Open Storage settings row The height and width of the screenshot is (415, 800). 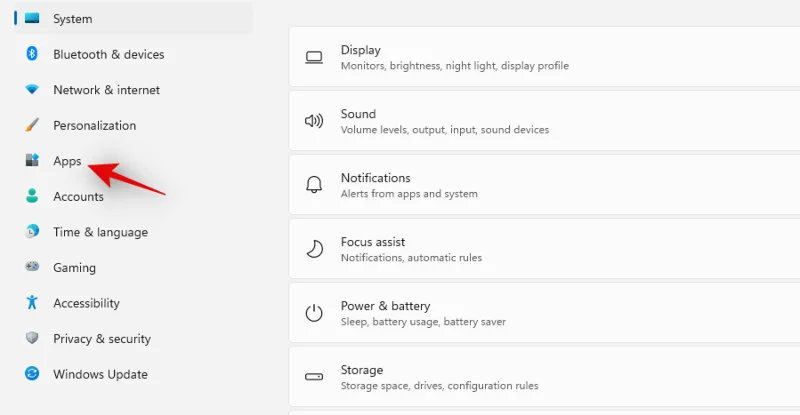540,377
